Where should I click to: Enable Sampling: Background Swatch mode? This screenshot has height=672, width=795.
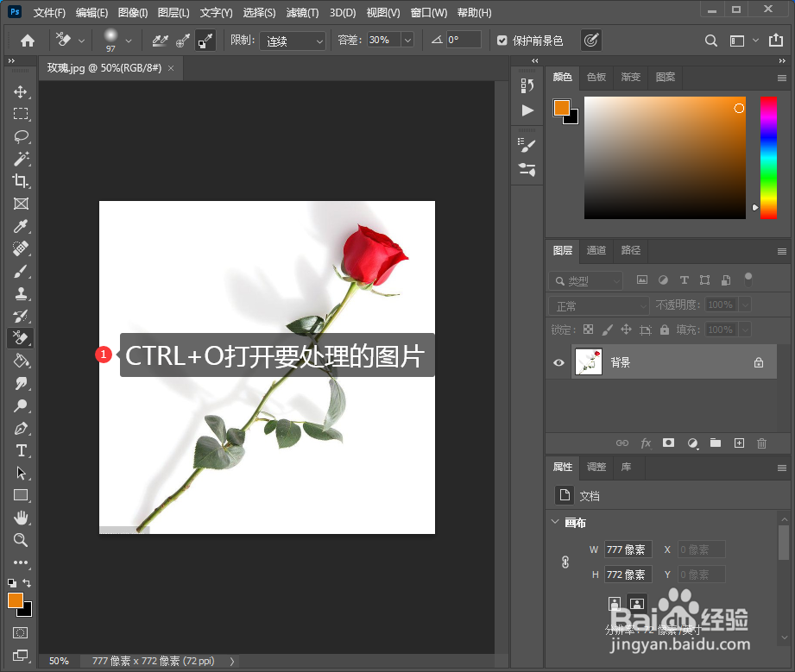pyautogui.click(x=205, y=41)
